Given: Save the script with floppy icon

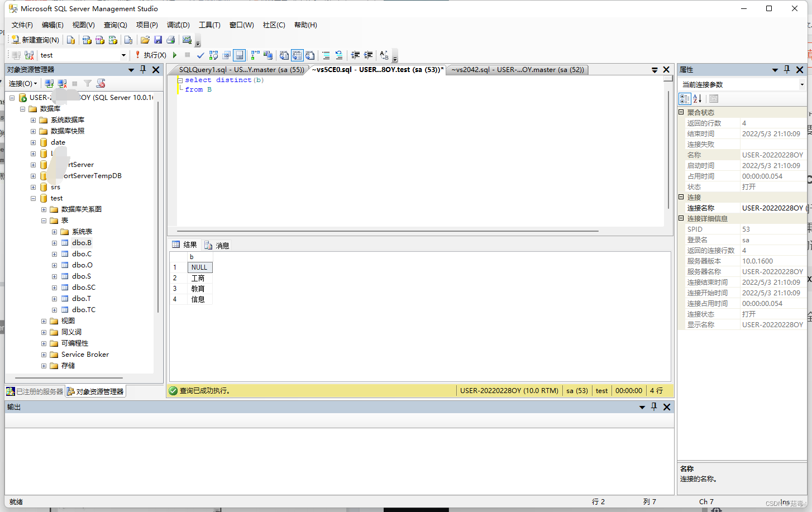Looking at the screenshot, I should (x=158, y=40).
